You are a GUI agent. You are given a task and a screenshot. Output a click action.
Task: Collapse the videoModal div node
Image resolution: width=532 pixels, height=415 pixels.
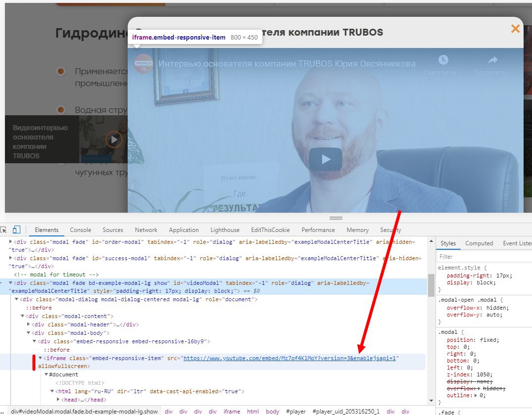click(10, 283)
